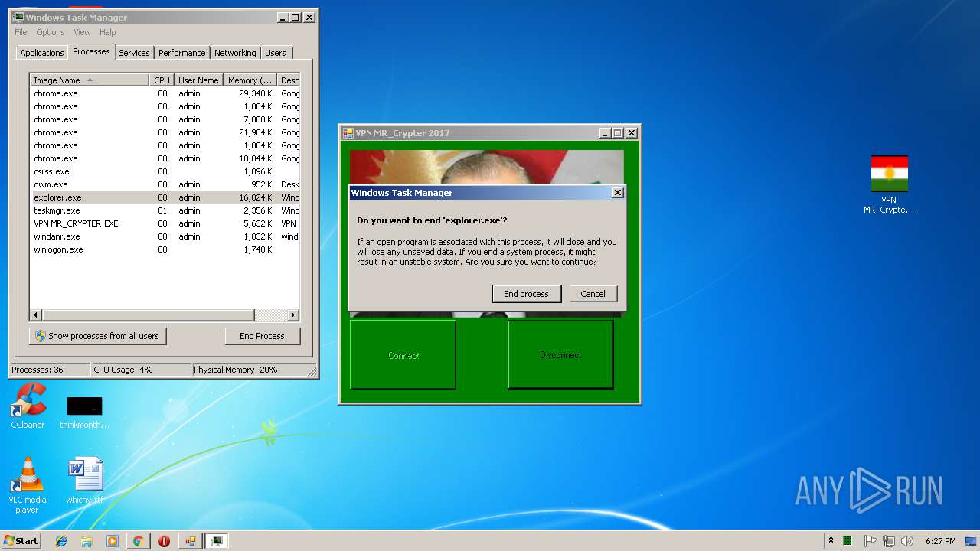Image resolution: width=980 pixels, height=551 pixels.
Task: Click the Start button
Action: 21,541
